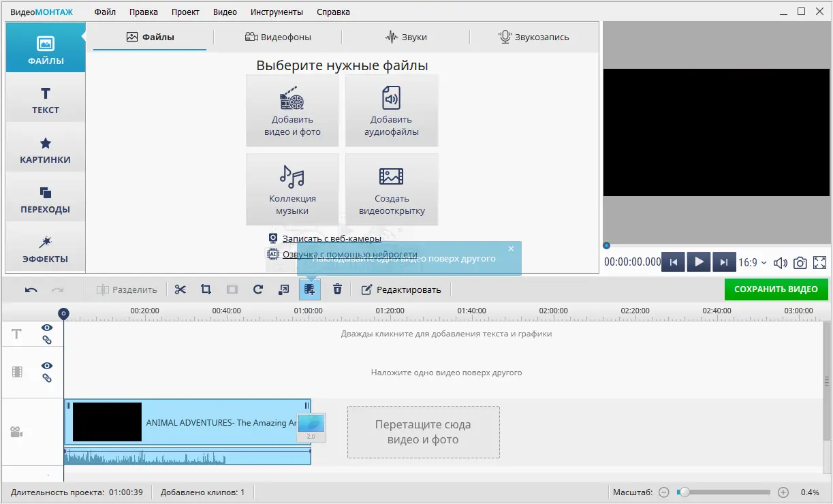
Task: Play the video preview
Action: click(x=699, y=262)
